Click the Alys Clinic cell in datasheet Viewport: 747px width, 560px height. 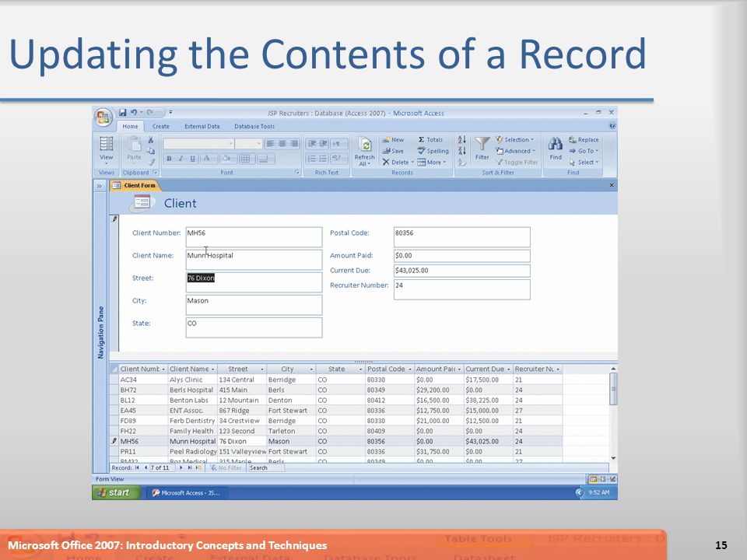193,380
